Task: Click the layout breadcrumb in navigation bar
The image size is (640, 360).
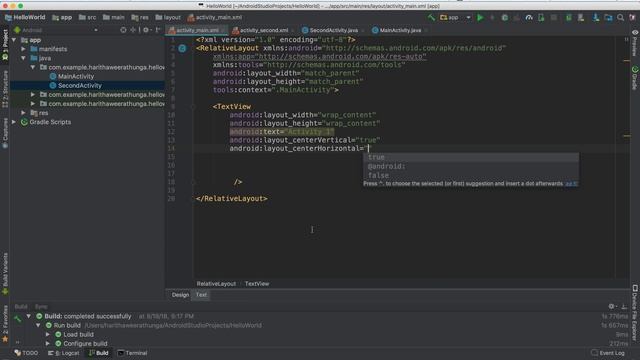Action: [x=168, y=18]
